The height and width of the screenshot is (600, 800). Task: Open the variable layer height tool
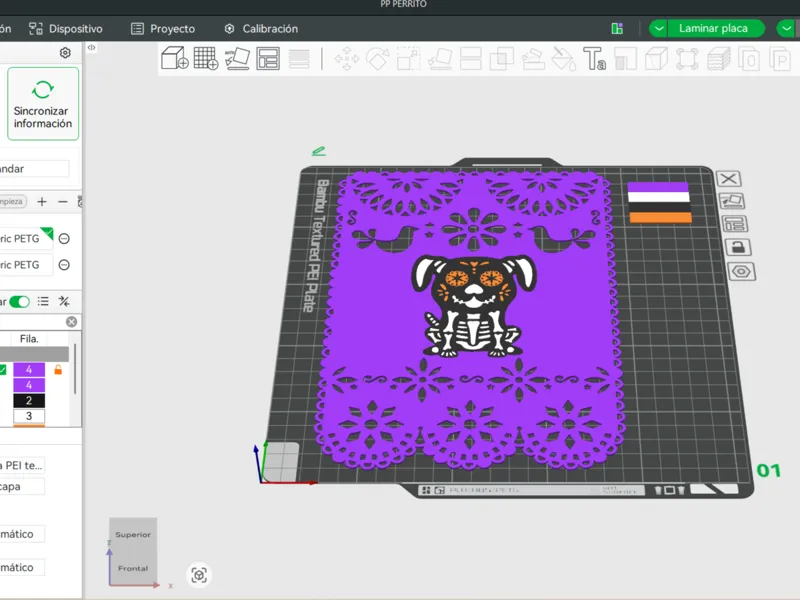[299, 59]
